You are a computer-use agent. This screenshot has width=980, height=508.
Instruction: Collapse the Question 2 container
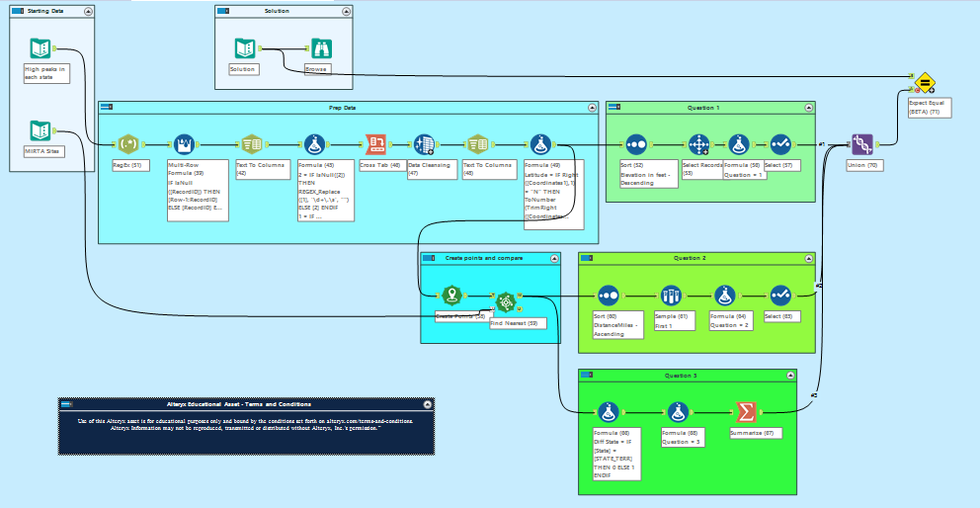pyautogui.click(x=809, y=258)
